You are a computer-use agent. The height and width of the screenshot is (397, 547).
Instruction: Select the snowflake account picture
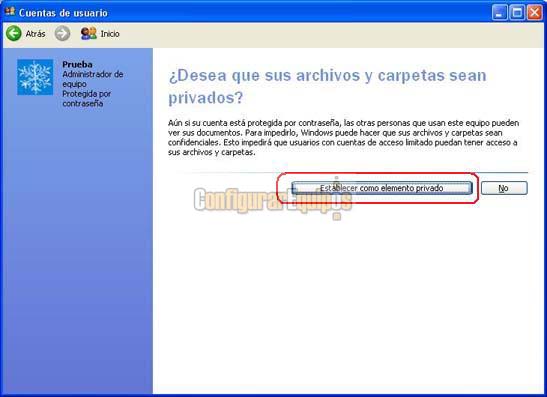[x=35, y=77]
